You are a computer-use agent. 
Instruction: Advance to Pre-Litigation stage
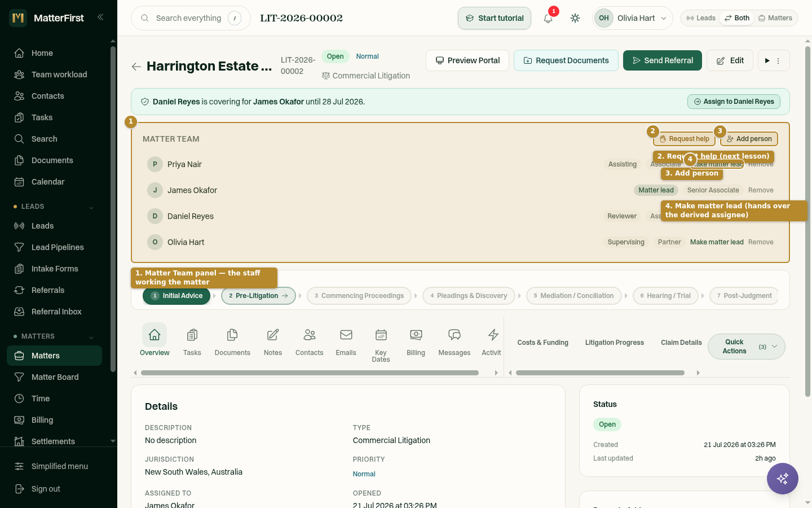(x=258, y=296)
